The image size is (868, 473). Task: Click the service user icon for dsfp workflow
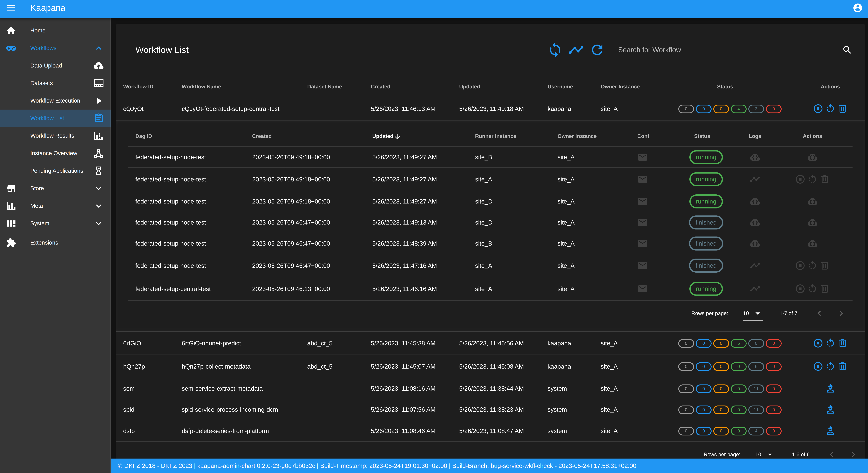(x=830, y=431)
